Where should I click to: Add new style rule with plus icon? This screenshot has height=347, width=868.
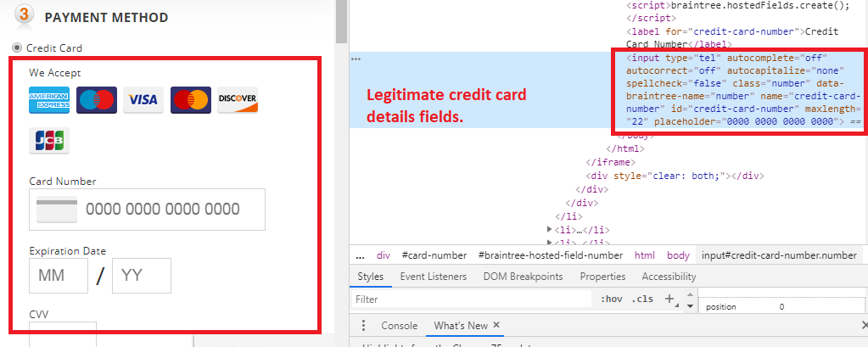click(x=669, y=299)
